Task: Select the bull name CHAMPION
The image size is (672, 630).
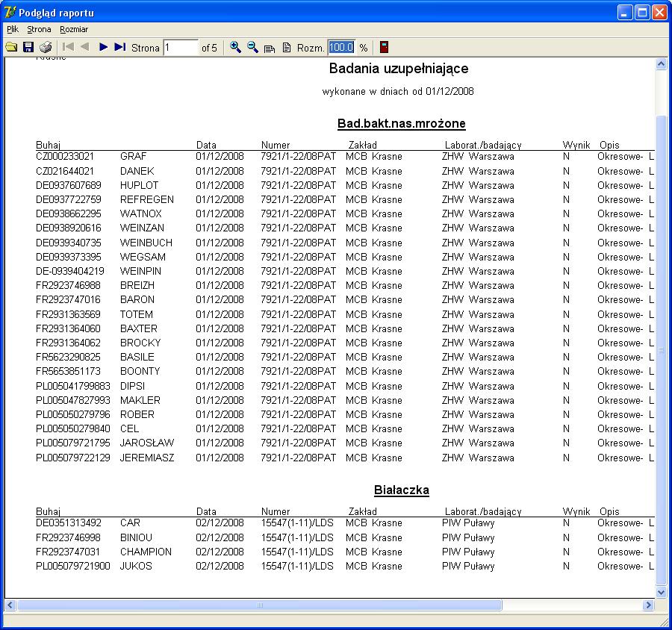Action: click(146, 552)
